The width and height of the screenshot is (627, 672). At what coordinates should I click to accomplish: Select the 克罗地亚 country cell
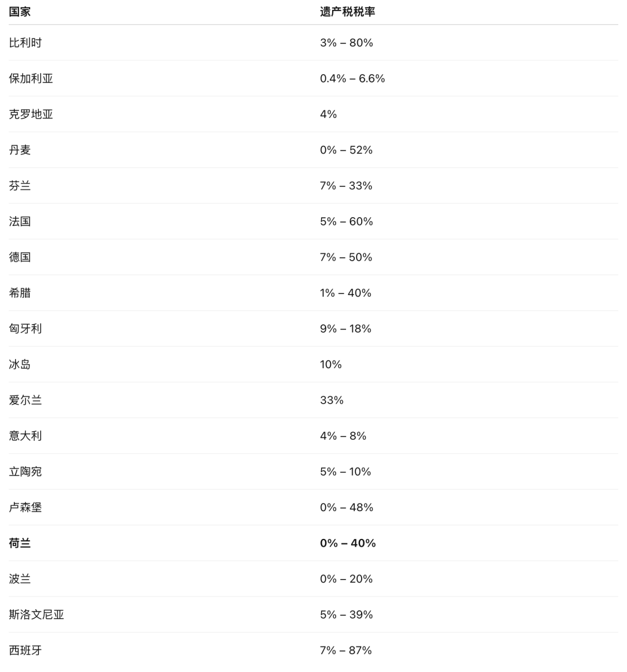(x=31, y=114)
